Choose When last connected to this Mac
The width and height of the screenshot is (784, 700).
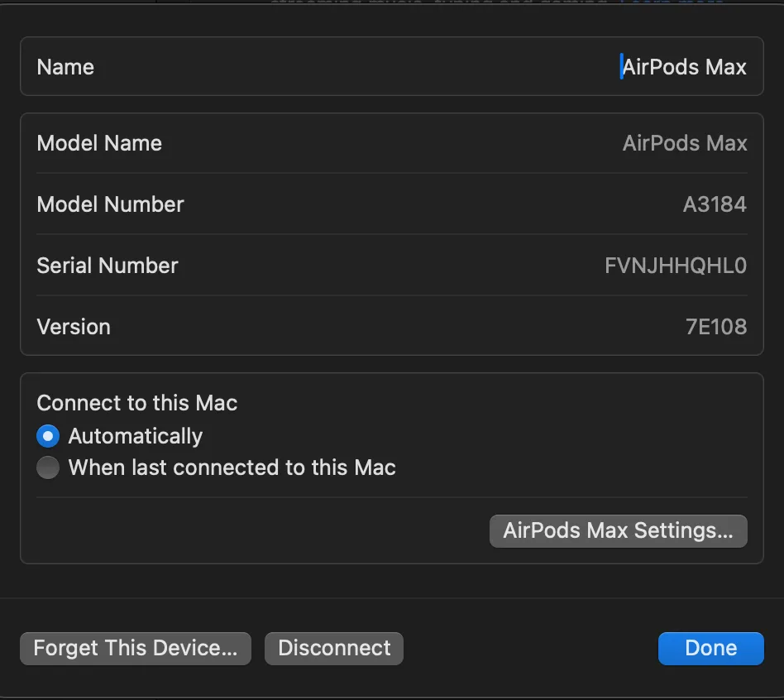[48, 467]
